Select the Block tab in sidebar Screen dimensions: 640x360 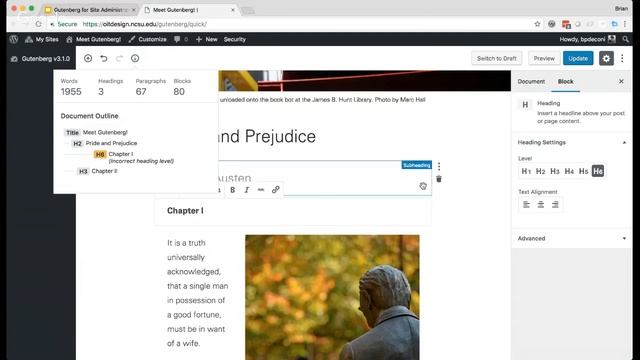[x=565, y=81]
